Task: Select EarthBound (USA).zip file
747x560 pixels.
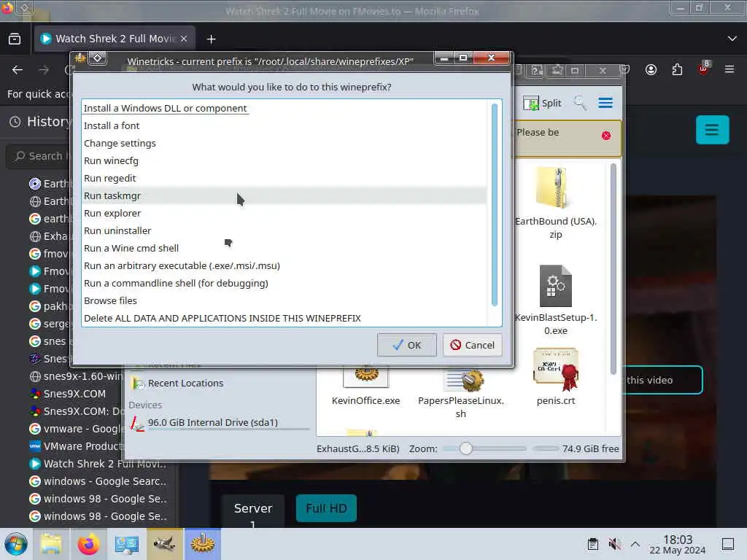Action: [555, 204]
